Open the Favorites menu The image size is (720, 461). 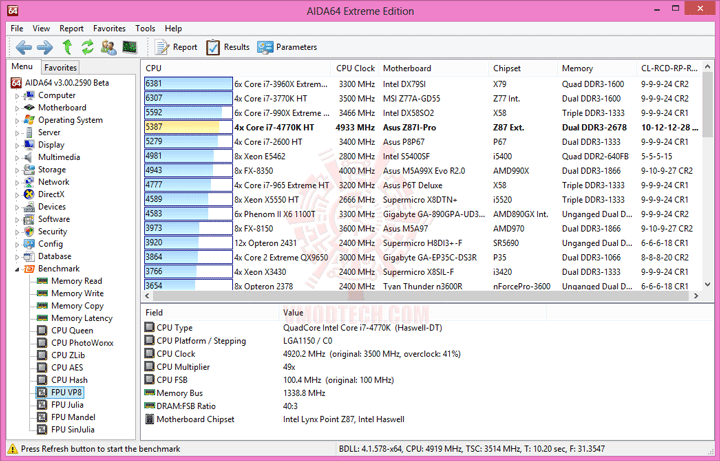(x=109, y=28)
